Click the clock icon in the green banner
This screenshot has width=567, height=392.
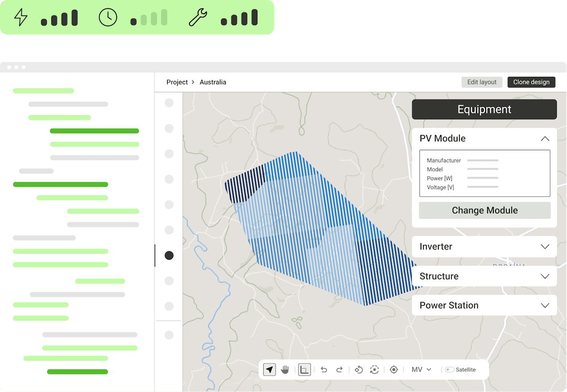(x=108, y=17)
